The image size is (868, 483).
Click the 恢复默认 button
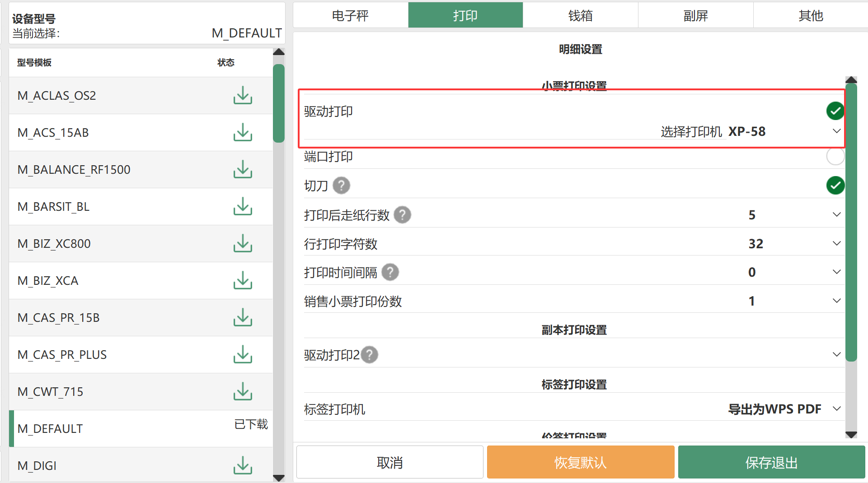[580, 462]
